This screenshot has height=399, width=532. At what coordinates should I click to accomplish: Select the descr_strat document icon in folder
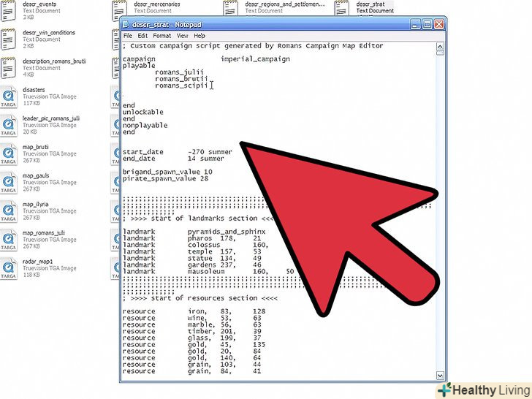pos(342,8)
